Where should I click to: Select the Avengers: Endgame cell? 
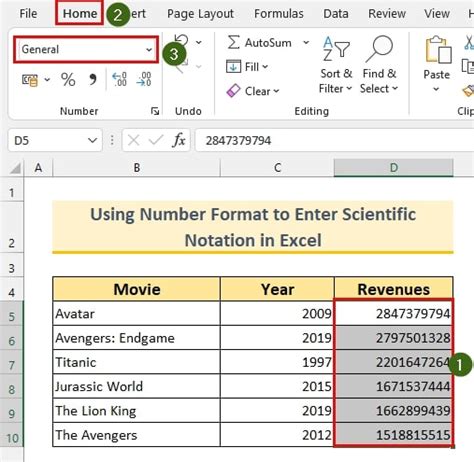point(136,338)
